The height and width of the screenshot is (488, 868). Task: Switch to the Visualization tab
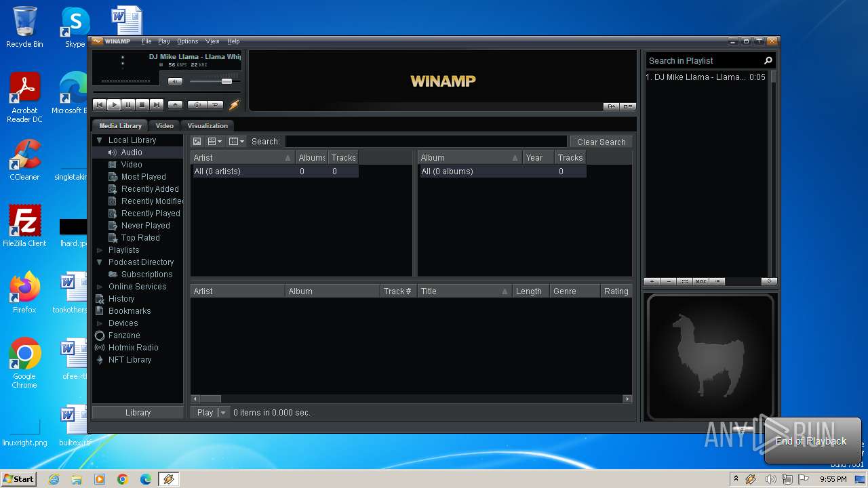(208, 125)
